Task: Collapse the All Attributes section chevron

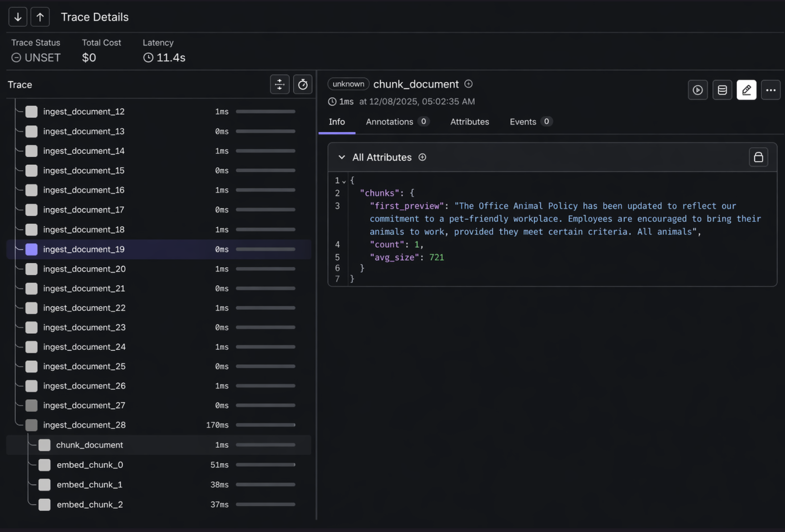Action: click(x=342, y=157)
